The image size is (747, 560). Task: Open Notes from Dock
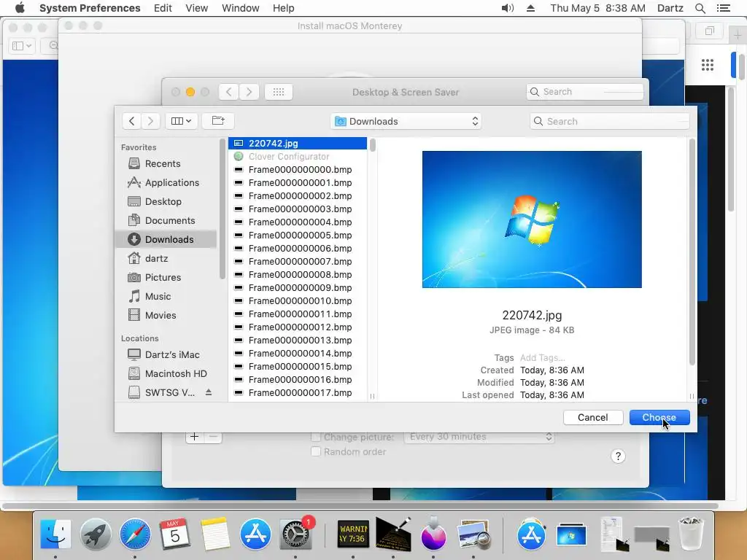pyautogui.click(x=215, y=534)
